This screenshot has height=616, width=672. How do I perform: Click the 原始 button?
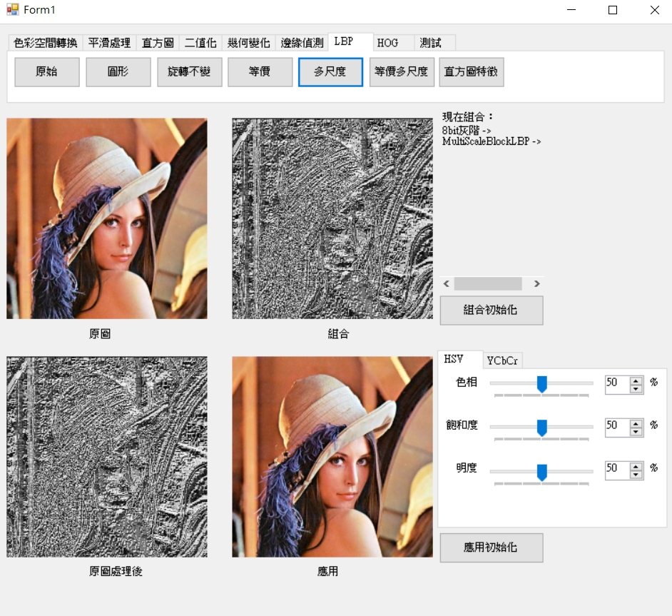coord(46,72)
